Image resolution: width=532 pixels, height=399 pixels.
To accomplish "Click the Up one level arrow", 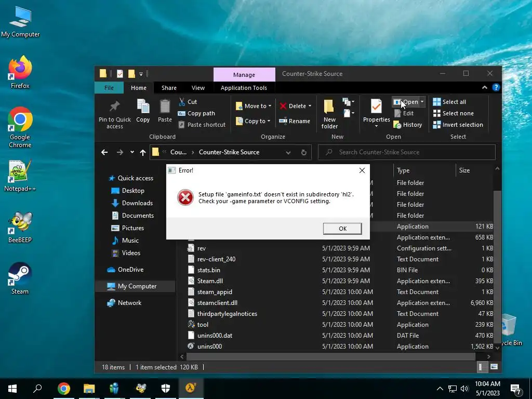I will pos(143,152).
